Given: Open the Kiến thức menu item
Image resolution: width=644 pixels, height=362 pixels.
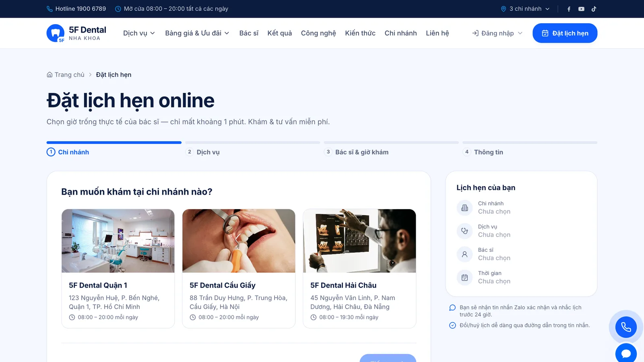Looking at the screenshot, I should (360, 33).
